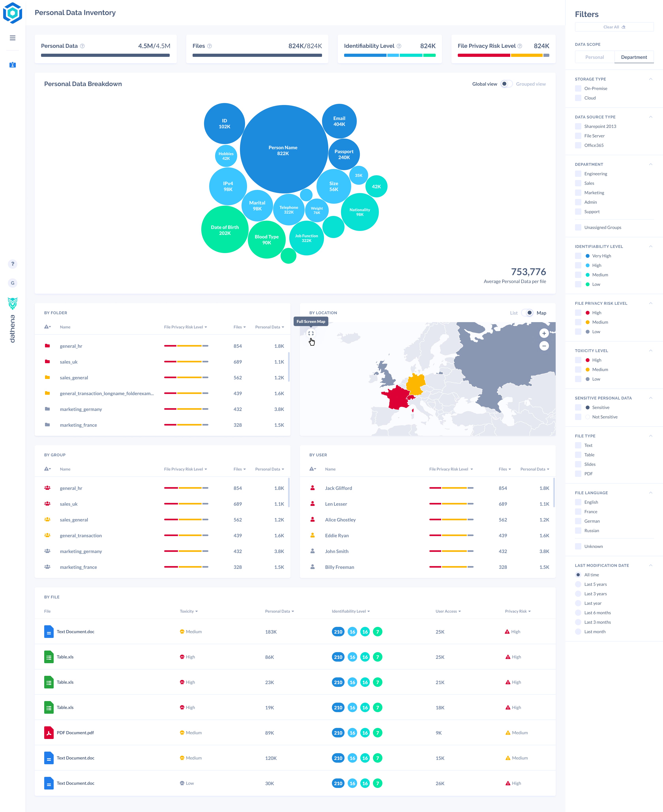Check the On-Premise storage type checkbox
Image resolution: width=663 pixels, height=812 pixels.
(578, 89)
